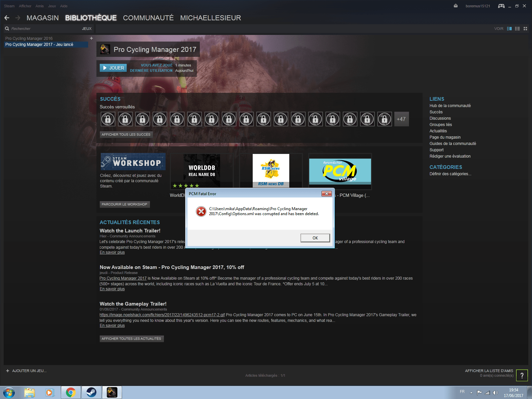Screen dimensions: 532x399
Task: Click the Action Center flag icon
Action: coord(479,393)
